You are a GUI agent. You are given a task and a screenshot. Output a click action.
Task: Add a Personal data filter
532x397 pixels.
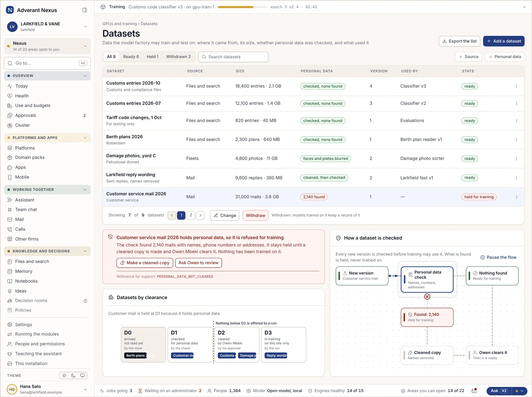(505, 57)
